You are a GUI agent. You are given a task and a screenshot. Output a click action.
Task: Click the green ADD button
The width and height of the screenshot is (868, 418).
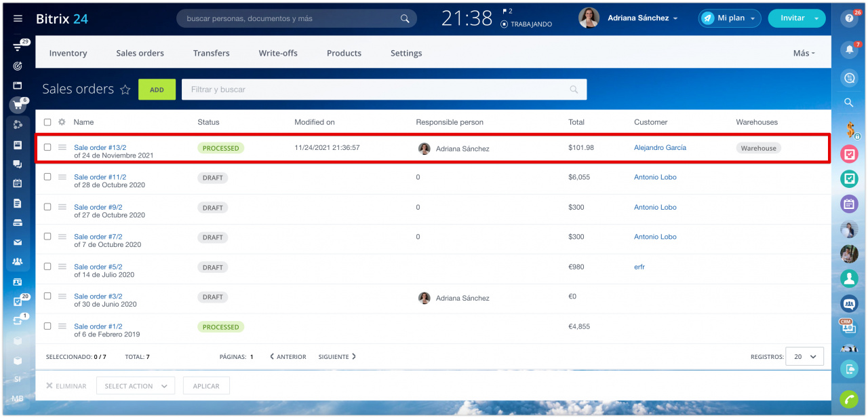pos(157,90)
